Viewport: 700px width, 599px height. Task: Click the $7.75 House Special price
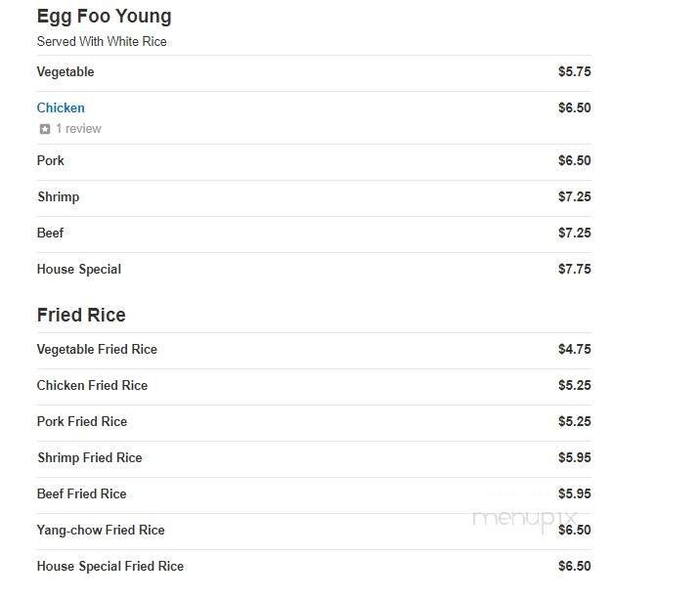(x=574, y=269)
